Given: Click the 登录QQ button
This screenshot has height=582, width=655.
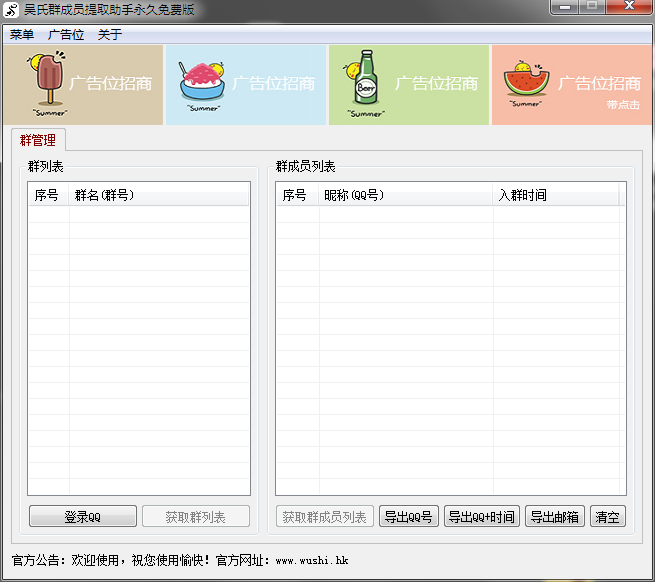Looking at the screenshot, I should click(83, 516).
